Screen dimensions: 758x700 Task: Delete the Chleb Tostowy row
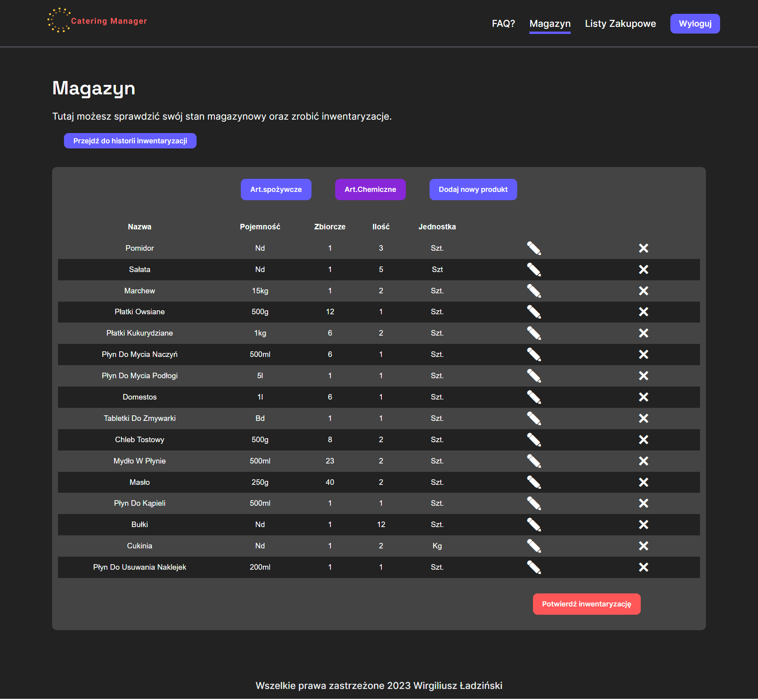coord(644,440)
